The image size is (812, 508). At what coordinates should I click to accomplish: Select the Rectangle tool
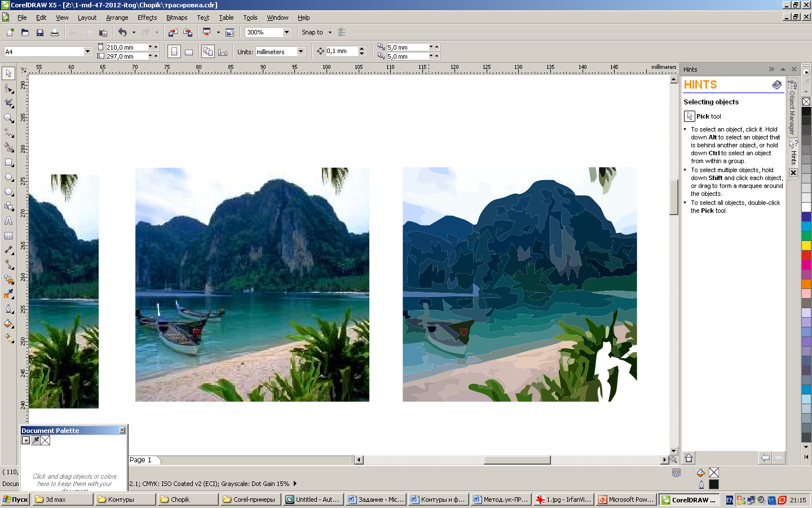click(8, 162)
